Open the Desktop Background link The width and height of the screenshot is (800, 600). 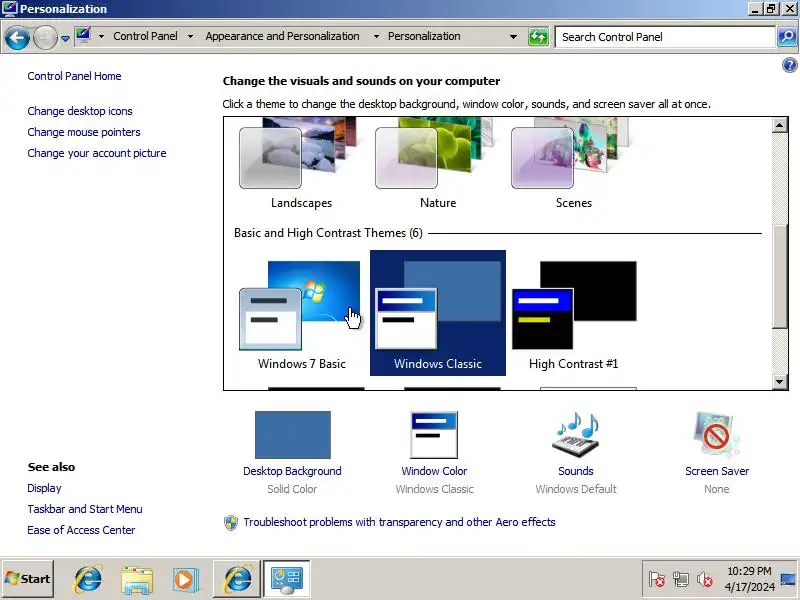(x=292, y=471)
